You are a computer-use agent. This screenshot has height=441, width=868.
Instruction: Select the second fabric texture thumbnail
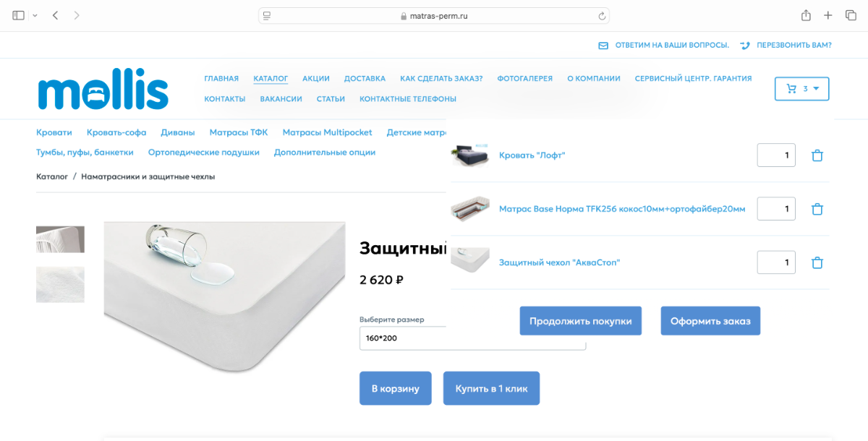[x=60, y=284]
